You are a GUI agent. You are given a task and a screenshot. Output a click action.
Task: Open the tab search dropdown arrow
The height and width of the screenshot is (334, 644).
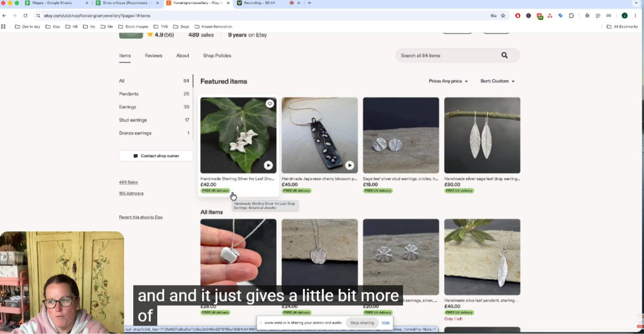[636, 3]
